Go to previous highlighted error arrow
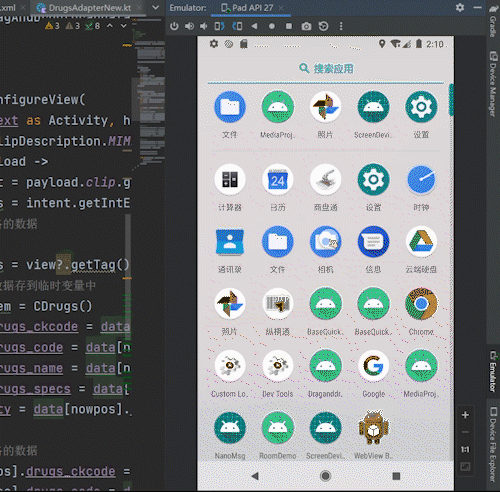Screen dimensions: 500x492 click(x=110, y=26)
